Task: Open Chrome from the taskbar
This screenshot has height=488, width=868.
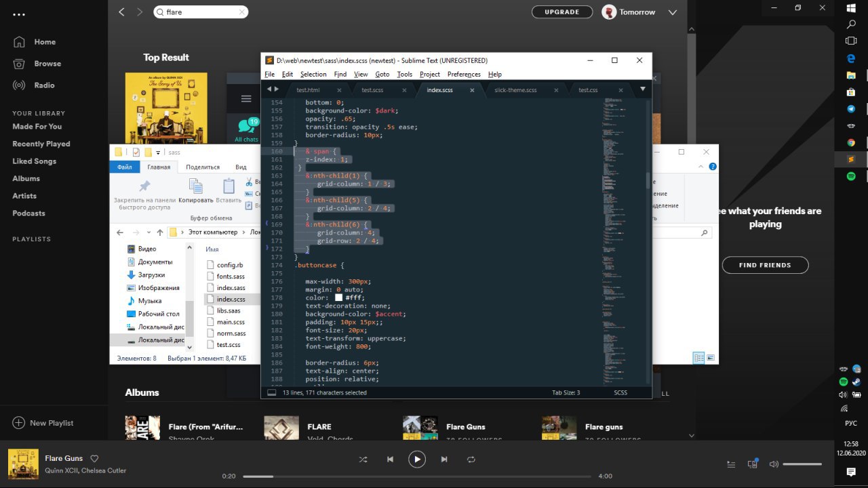Action: [x=851, y=142]
